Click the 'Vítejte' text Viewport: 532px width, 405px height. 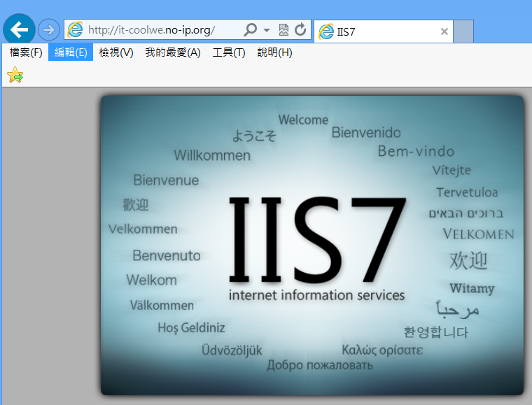click(x=451, y=170)
